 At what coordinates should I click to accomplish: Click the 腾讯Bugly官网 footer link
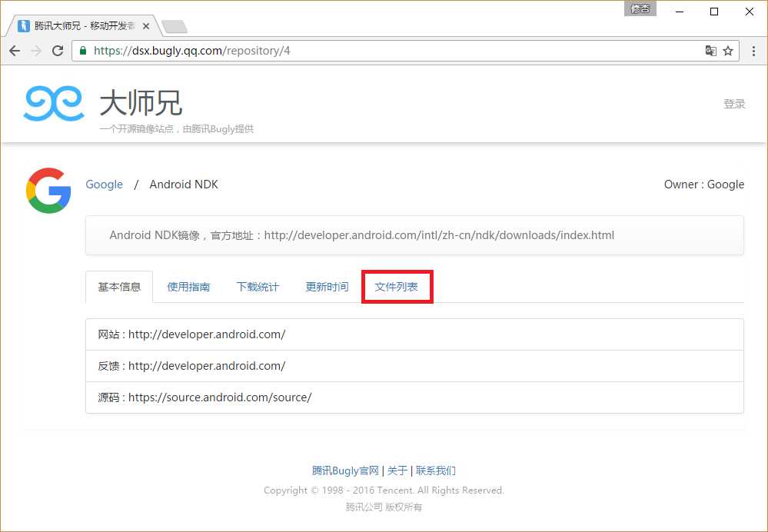(x=345, y=470)
